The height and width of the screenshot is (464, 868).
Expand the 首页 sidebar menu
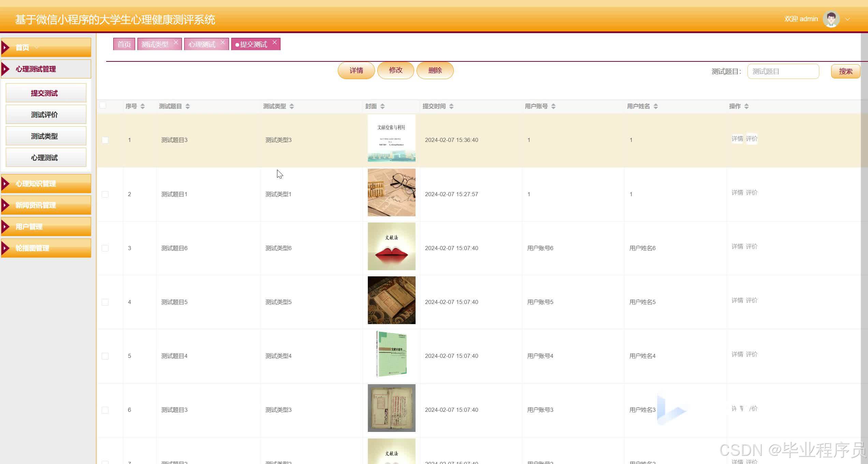pos(46,47)
